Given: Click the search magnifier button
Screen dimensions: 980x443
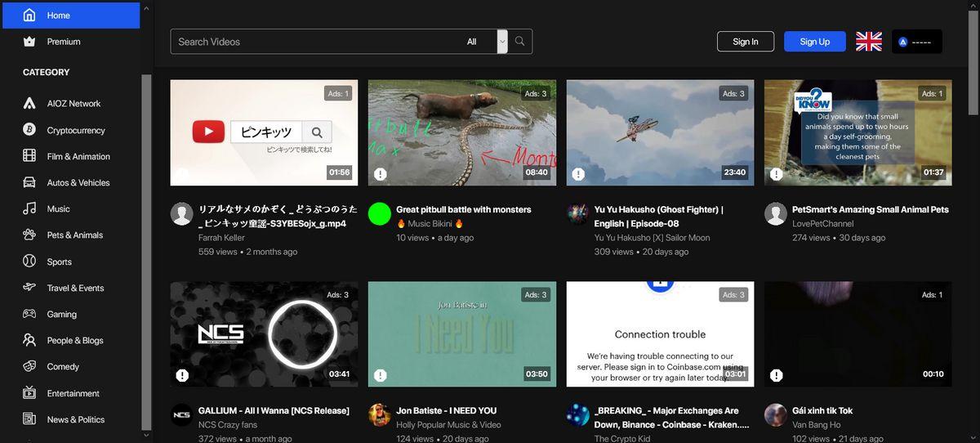Looking at the screenshot, I should click(x=520, y=42).
